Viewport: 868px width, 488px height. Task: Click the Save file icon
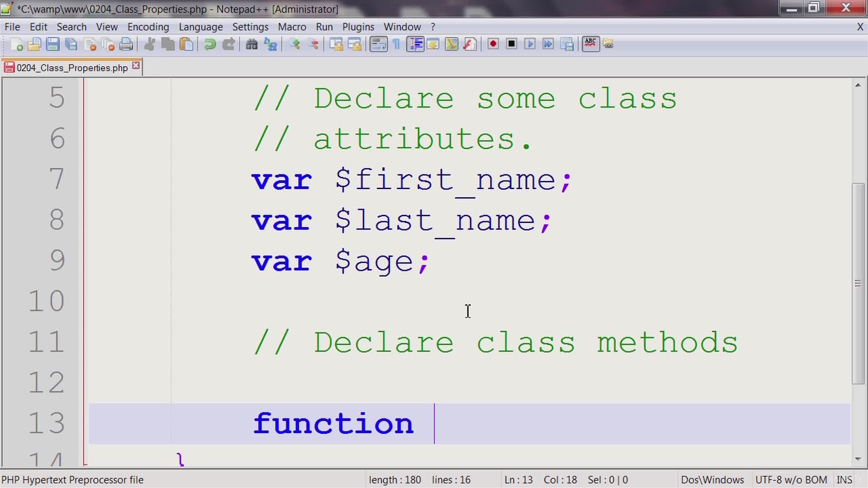52,44
